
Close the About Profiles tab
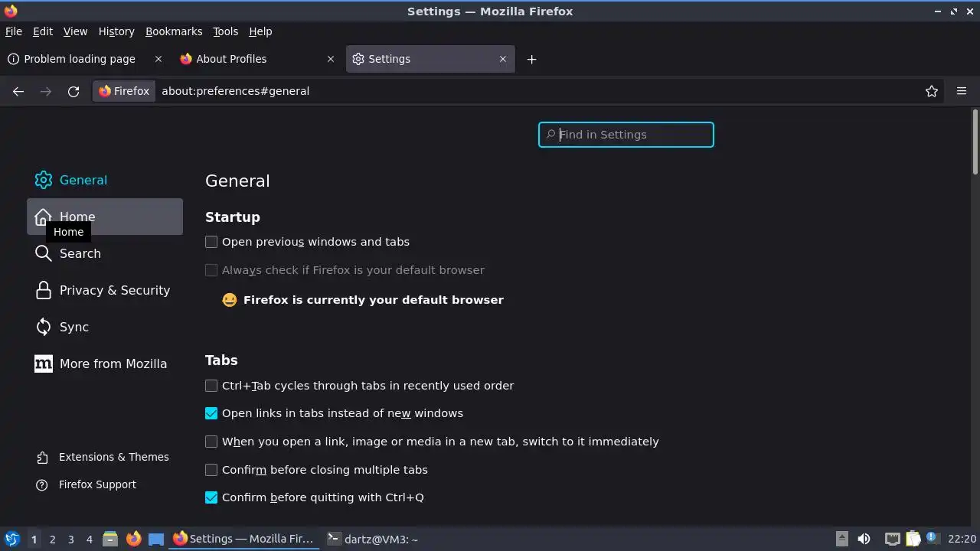(331, 59)
